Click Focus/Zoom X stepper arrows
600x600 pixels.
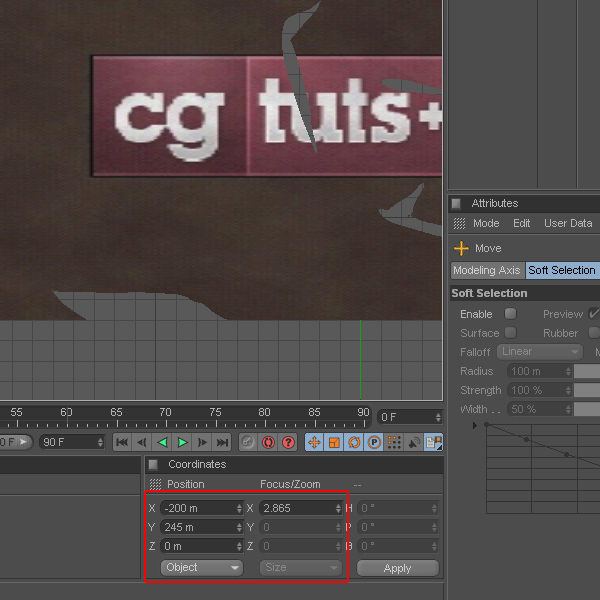pyautogui.click(x=338, y=509)
